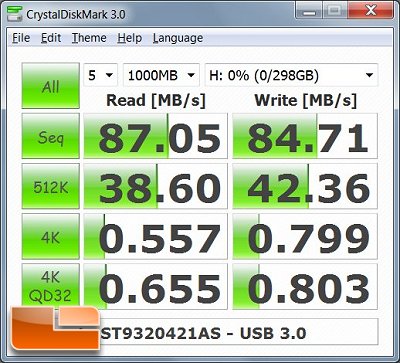Click the Seq read result 87.05
This screenshot has width=400, height=363.
tap(155, 136)
